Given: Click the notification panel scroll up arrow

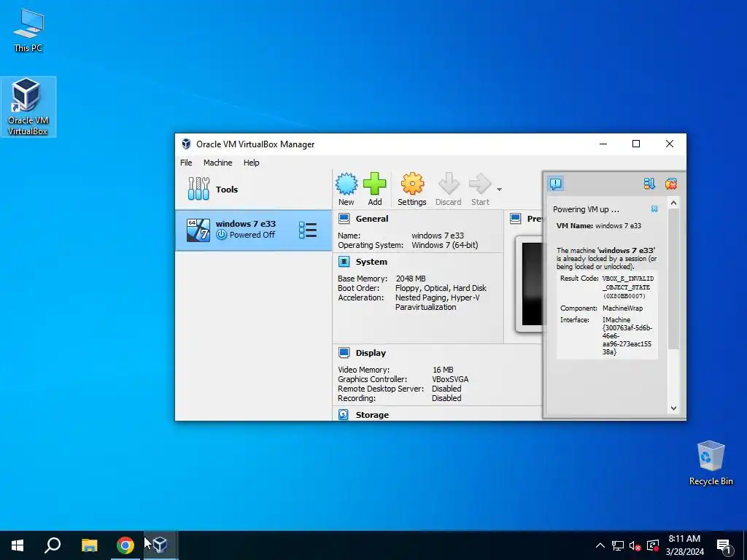Looking at the screenshot, I should point(673,203).
